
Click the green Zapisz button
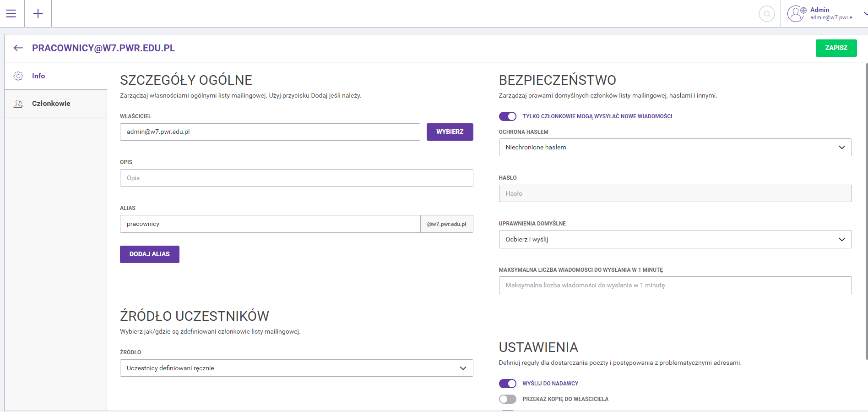(836, 48)
